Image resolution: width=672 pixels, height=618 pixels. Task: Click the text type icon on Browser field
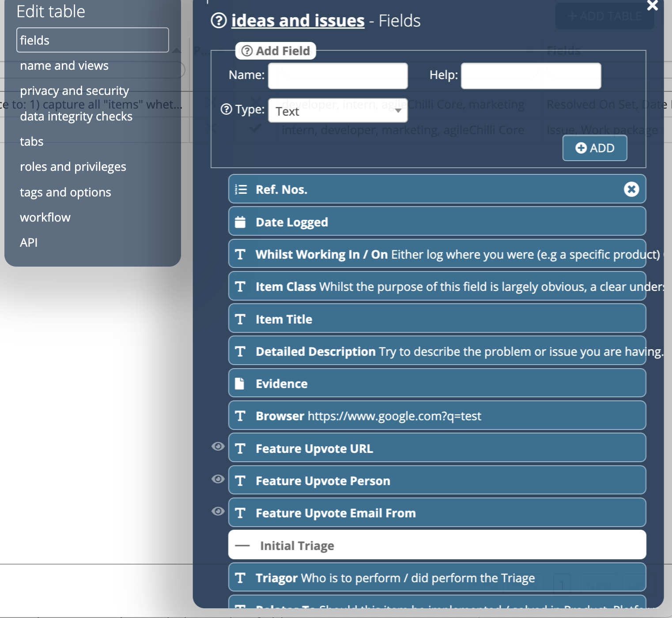(x=240, y=416)
